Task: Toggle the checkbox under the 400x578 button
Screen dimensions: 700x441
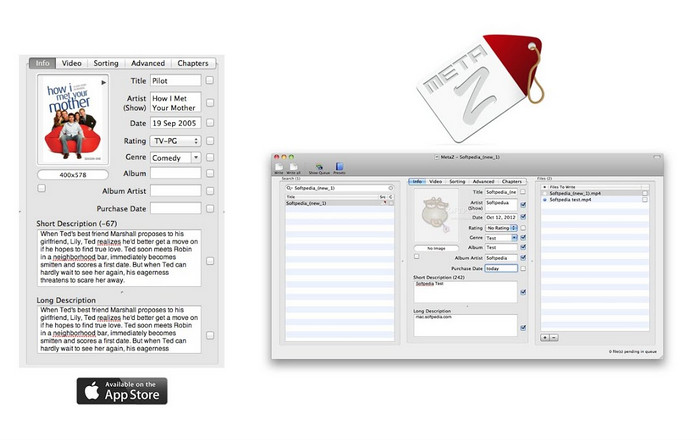Action: click(x=42, y=188)
